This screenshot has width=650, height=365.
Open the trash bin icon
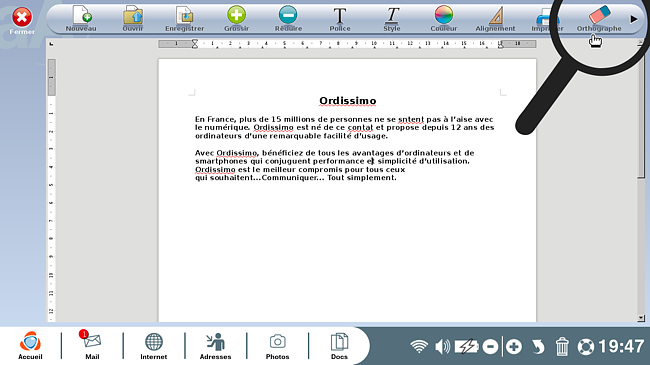click(562, 347)
